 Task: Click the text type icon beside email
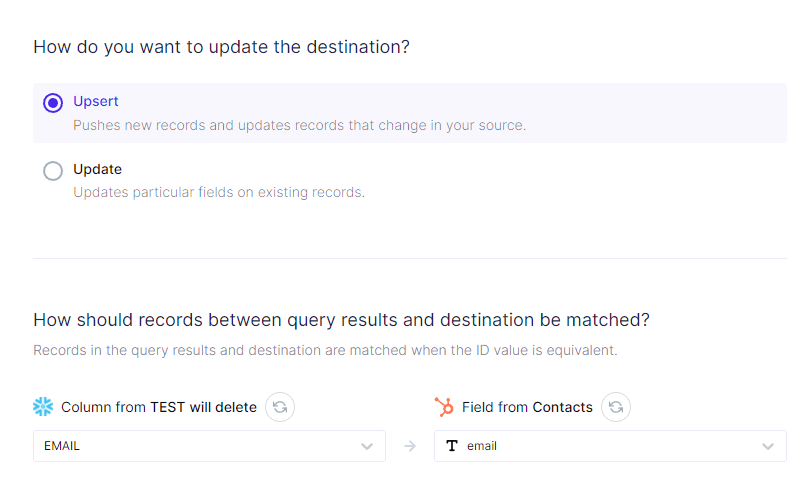tap(452, 446)
